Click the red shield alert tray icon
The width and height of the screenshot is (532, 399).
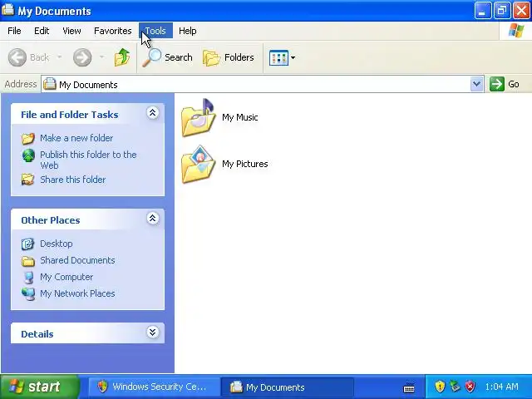tap(470, 387)
